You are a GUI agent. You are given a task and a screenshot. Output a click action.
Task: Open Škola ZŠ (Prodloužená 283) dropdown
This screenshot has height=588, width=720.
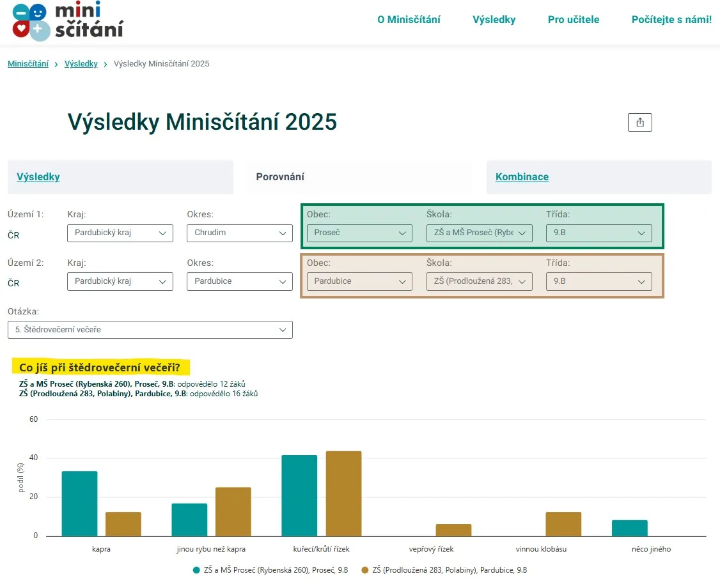[480, 281]
